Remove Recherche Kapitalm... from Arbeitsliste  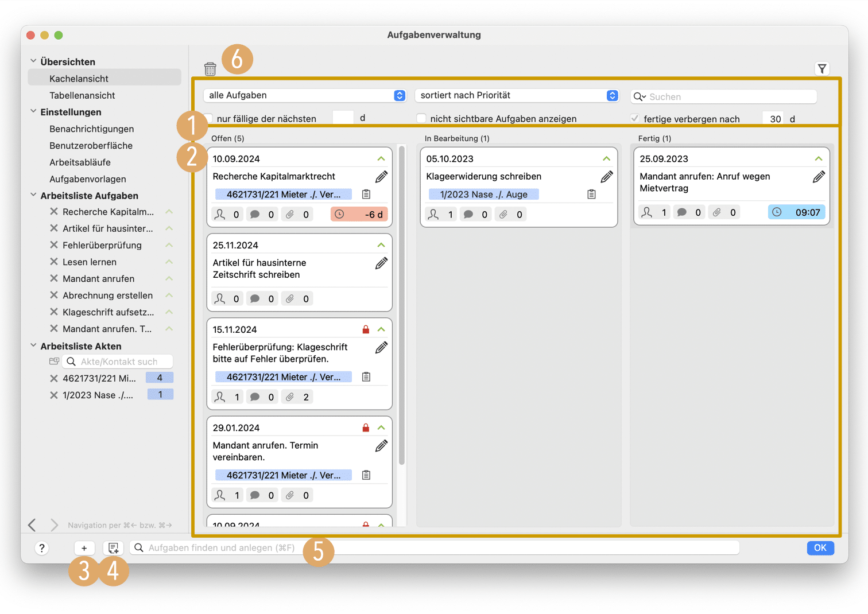(x=54, y=212)
